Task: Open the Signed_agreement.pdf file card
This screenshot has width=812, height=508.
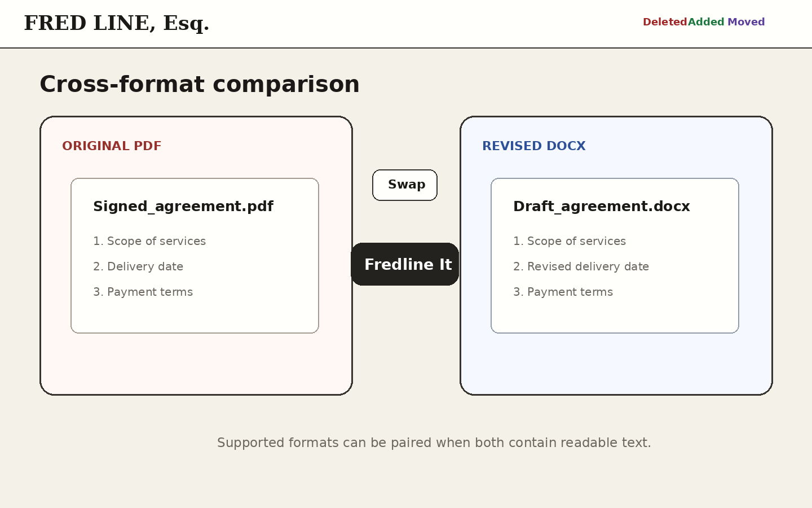Action: [195, 256]
